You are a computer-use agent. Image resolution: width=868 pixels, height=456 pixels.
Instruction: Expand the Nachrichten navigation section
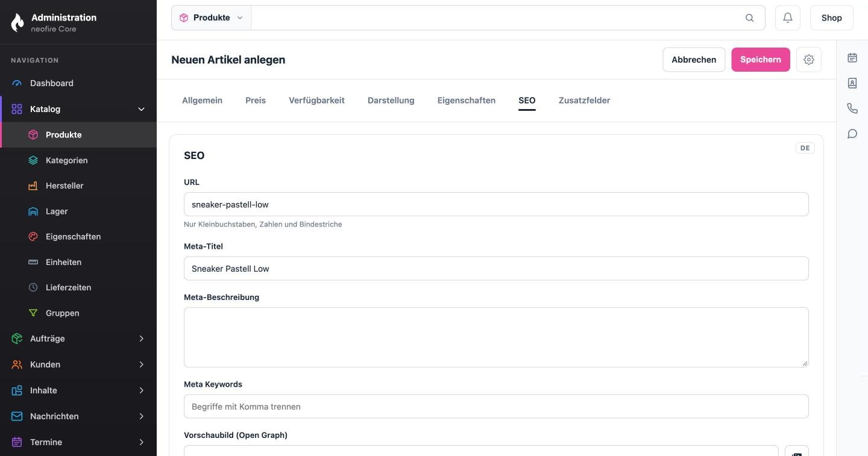[x=78, y=416]
